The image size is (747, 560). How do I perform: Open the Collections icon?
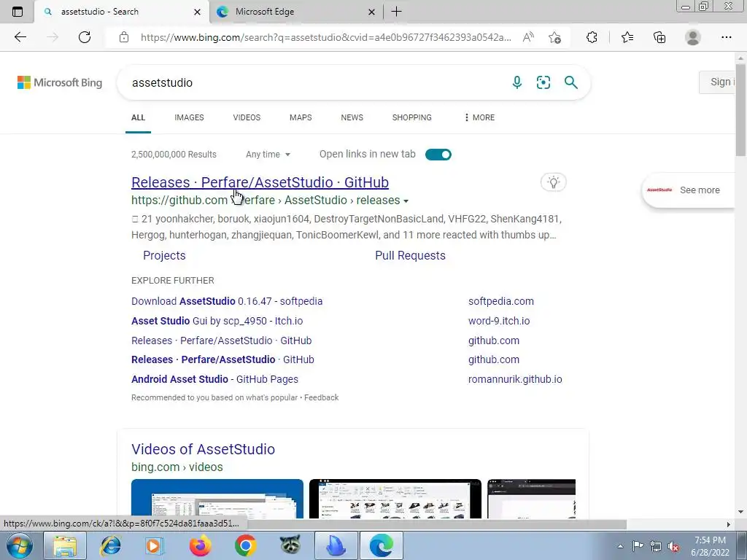click(659, 37)
